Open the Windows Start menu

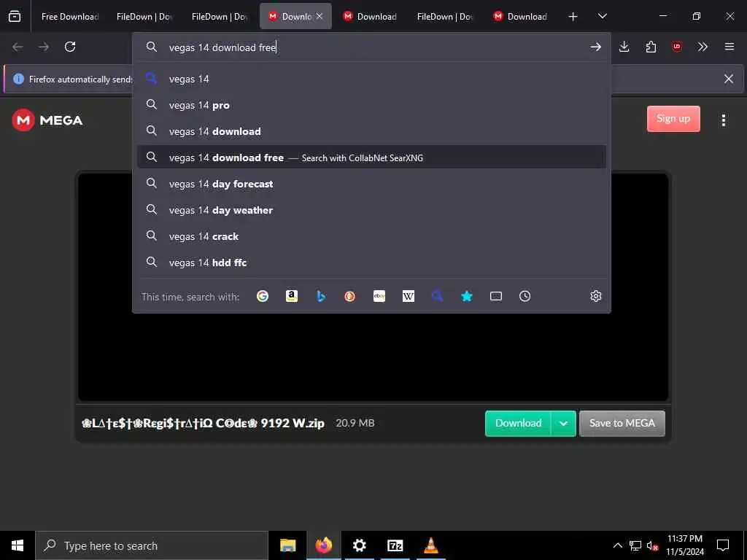tap(18, 545)
